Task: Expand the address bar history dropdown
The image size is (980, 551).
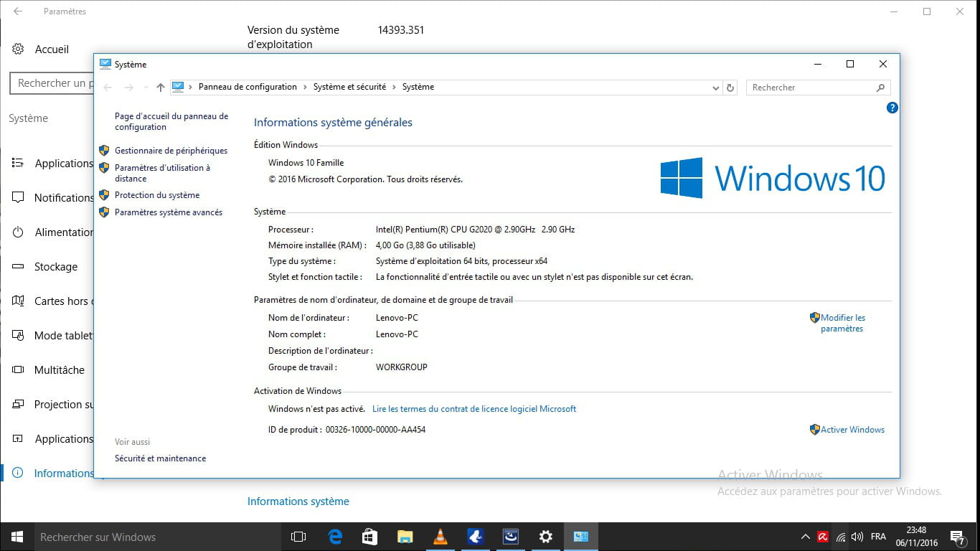Action: 715,88
